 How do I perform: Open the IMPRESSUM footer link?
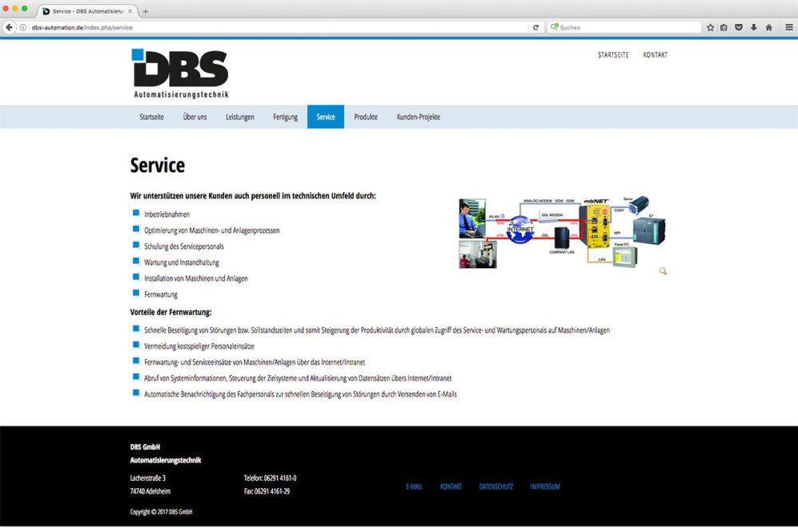click(x=544, y=487)
